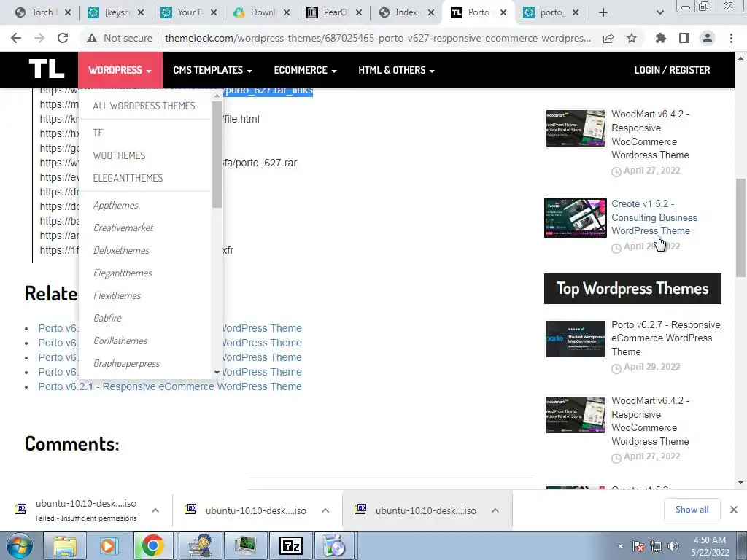Screen dimensions: 747x560
Task: Click the Not secure warning icon
Action: tap(92, 38)
